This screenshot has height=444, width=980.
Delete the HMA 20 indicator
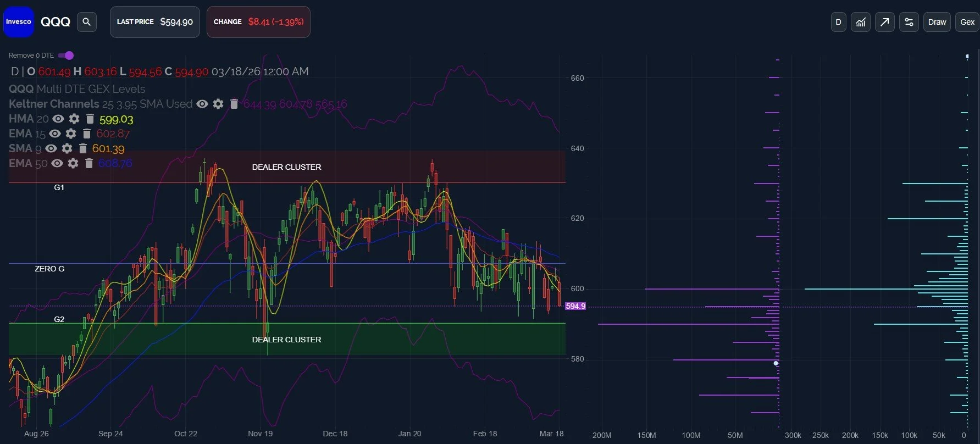click(x=90, y=119)
